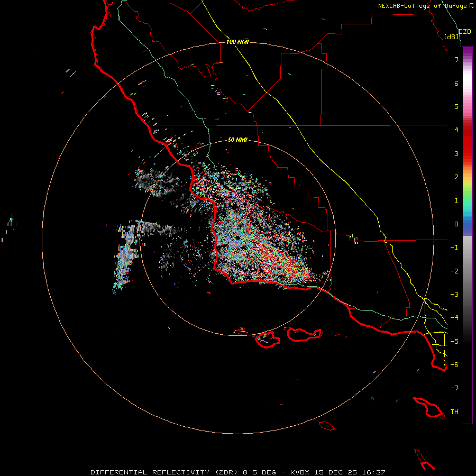
Task: Click the 16:37 timestamp in the footer
Action: coord(374,472)
